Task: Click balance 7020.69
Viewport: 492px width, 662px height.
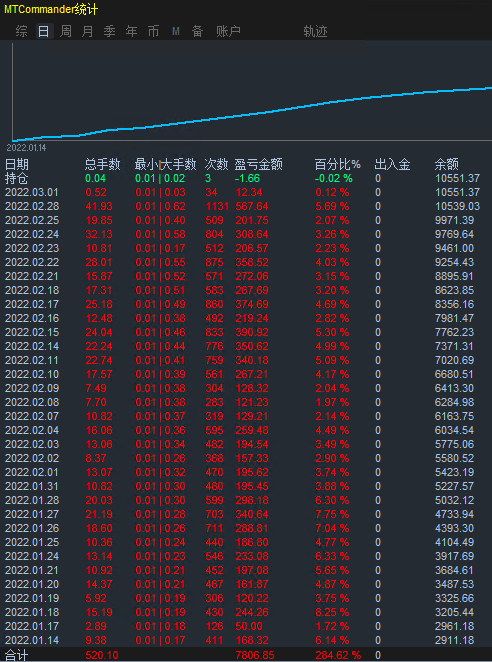Action: [454, 361]
